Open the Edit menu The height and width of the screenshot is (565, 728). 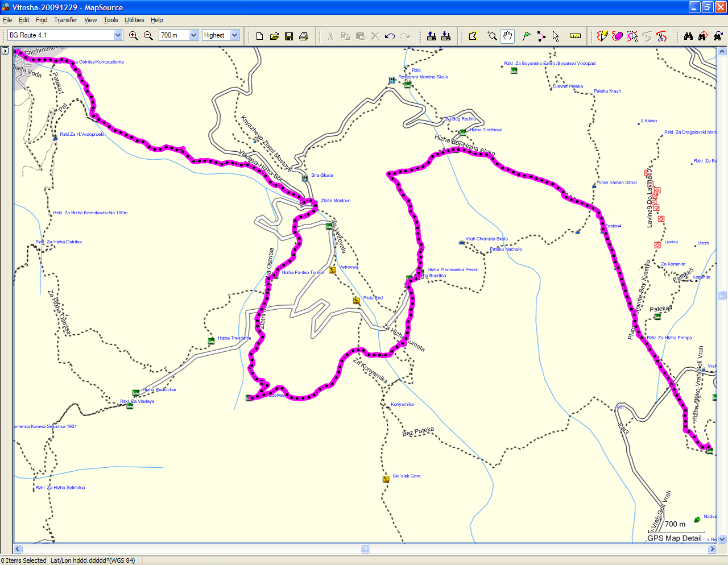24,20
